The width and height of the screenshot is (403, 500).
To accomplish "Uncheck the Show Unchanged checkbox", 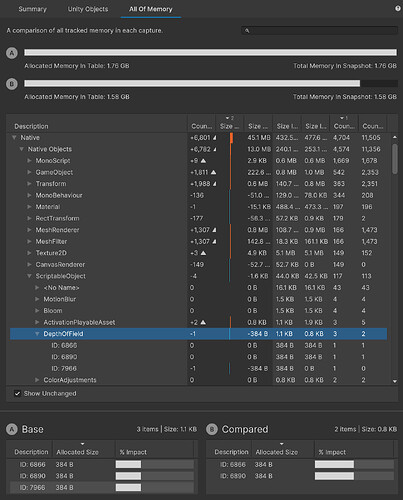I will [x=17, y=394].
